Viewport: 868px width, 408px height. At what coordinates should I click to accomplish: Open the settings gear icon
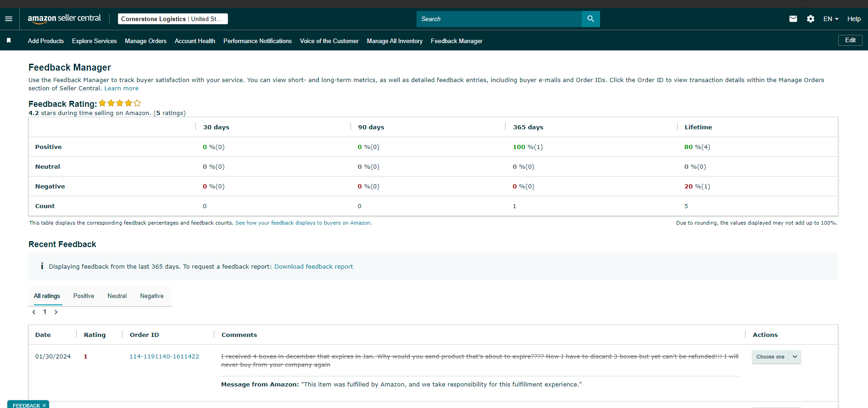point(811,19)
